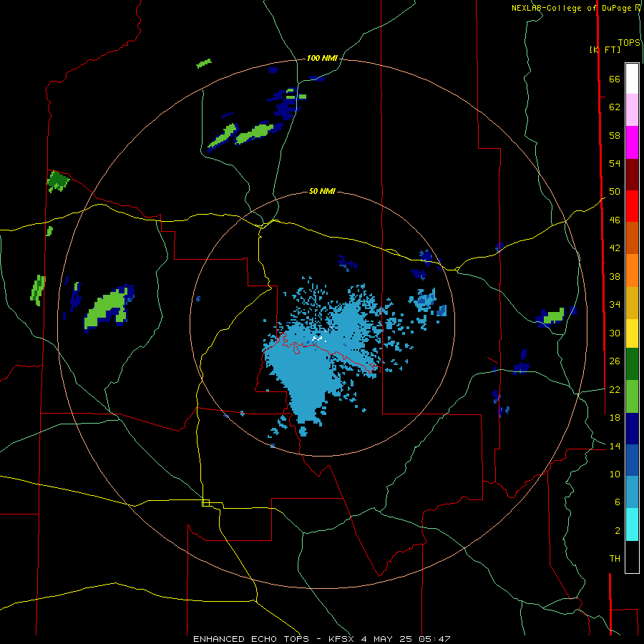The height and width of the screenshot is (644, 644).
Task: Select the navy blue legend swatch
Action: click(632, 429)
